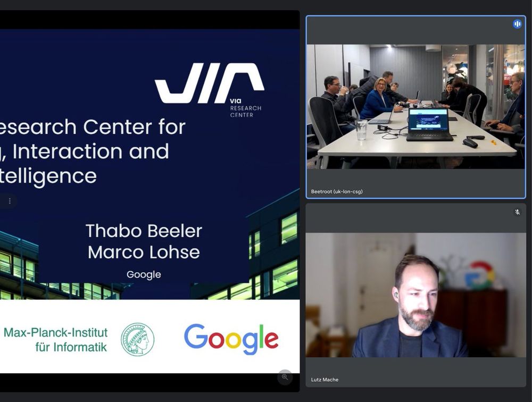The height and width of the screenshot is (402, 532).
Task: Select the Lutz Mache video tile
Action: pyautogui.click(x=415, y=295)
